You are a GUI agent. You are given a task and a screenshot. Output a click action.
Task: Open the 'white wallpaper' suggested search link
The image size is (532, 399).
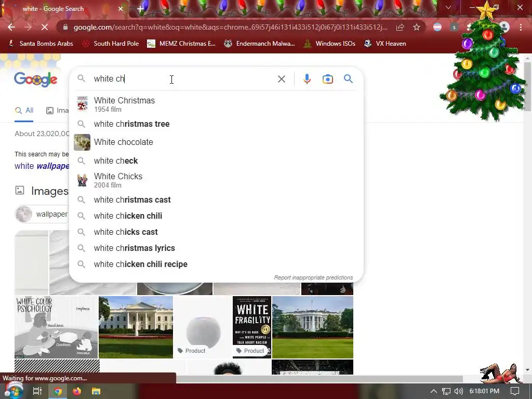point(42,166)
